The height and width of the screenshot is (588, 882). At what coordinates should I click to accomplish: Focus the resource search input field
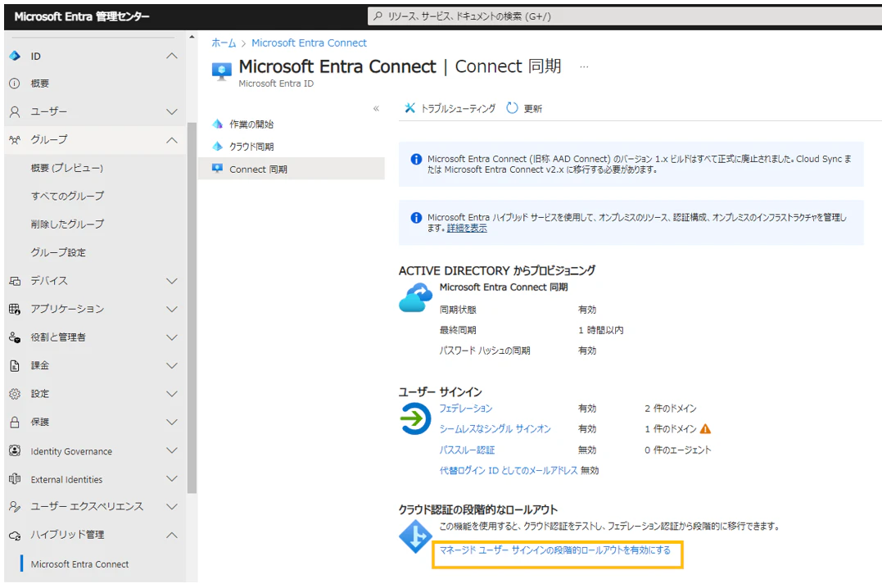point(624,16)
